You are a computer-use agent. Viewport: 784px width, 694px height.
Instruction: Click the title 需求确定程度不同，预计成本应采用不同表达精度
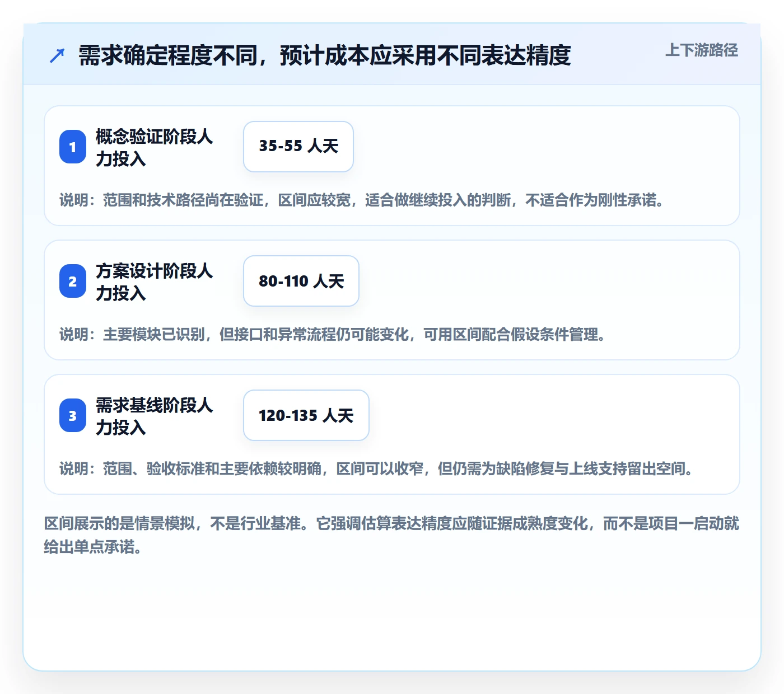325,55
